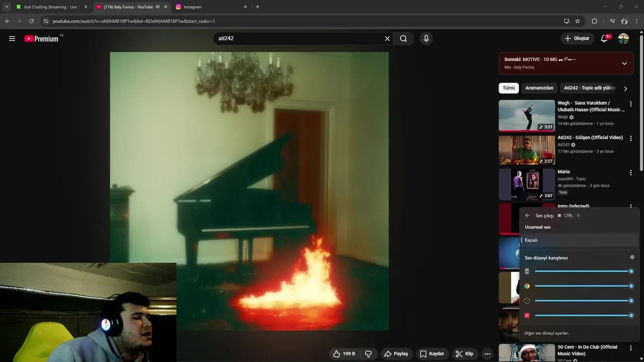Mute the audio indicator on the YouTube tab

point(157,7)
